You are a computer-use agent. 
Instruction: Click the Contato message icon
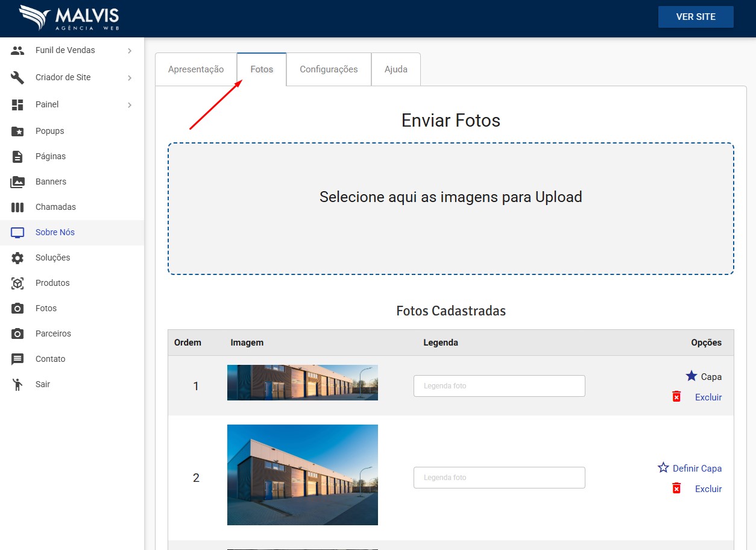[17, 359]
